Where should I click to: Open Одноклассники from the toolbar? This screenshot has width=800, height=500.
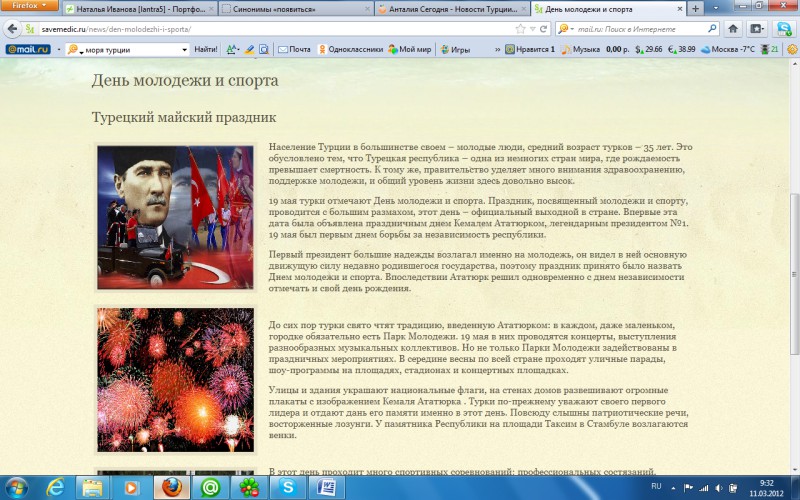(351, 49)
